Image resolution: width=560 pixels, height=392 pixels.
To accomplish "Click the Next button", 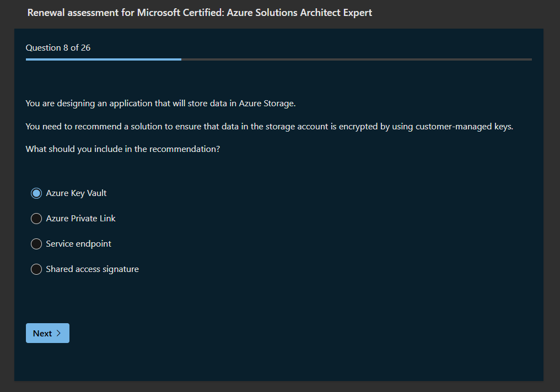I will coord(47,333).
